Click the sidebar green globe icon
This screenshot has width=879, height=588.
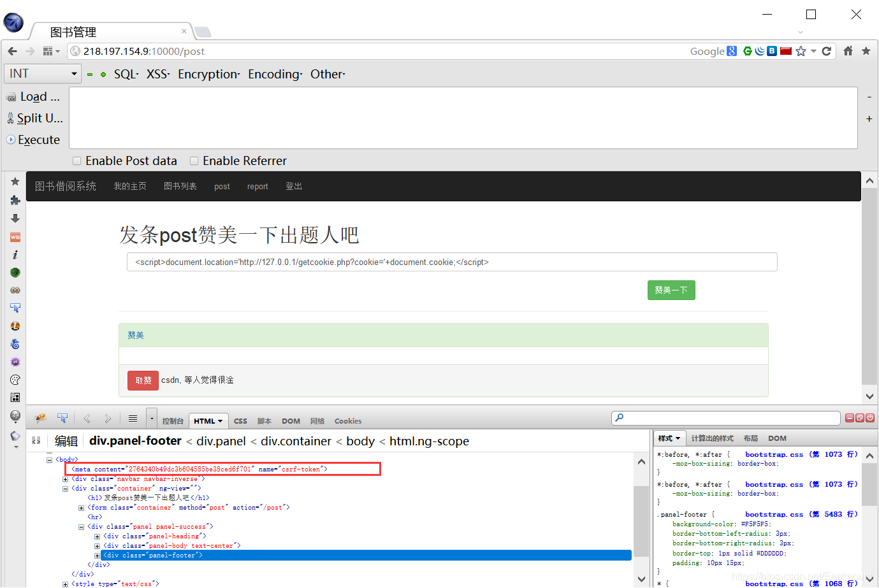[x=15, y=273]
